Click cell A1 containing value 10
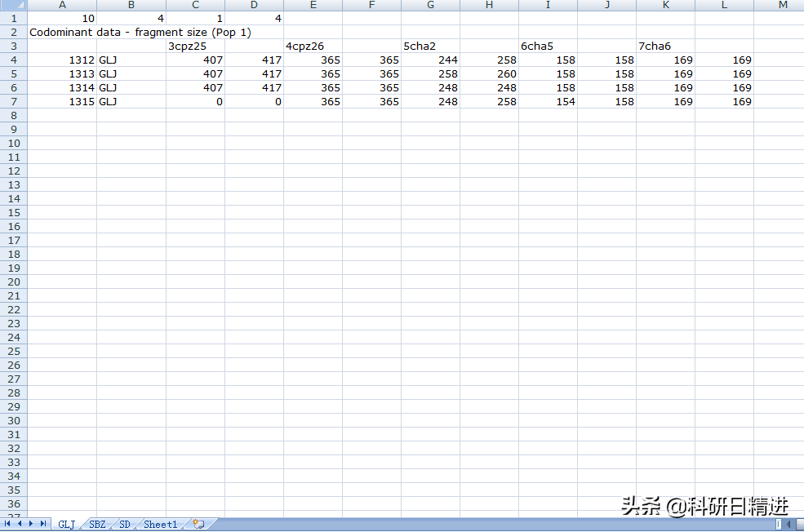This screenshot has width=804, height=532. click(62, 18)
